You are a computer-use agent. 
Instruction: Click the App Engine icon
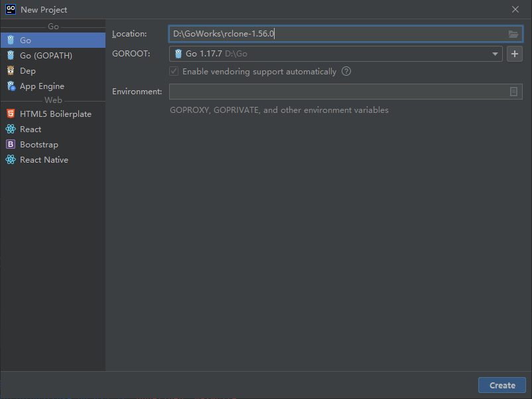pos(11,86)
